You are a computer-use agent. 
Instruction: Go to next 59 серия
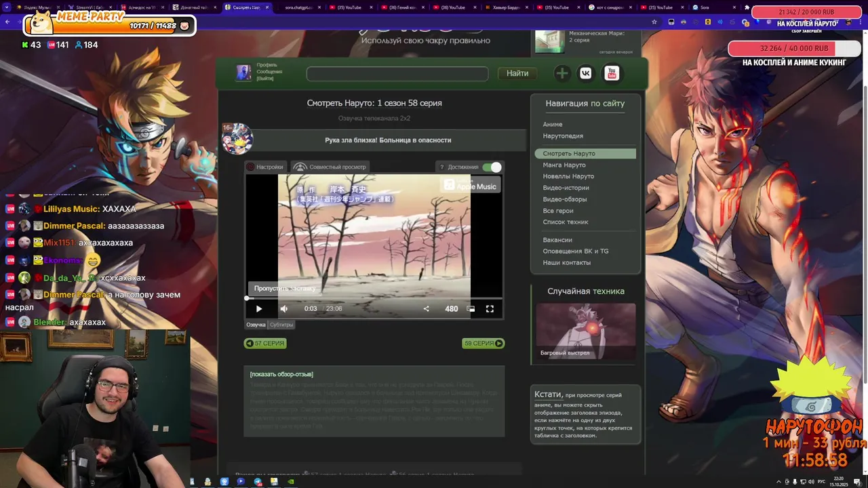click(x=483, y=344)
